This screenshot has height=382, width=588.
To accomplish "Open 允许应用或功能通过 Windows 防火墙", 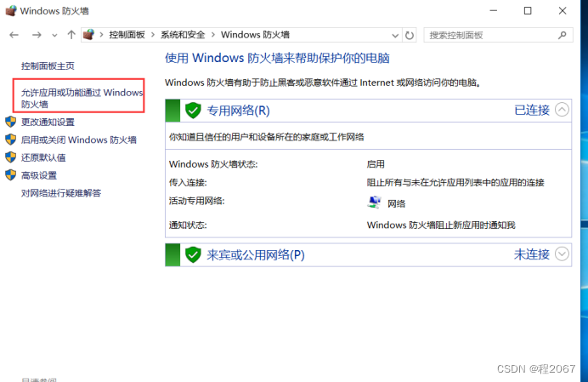I will click(82, 98).
